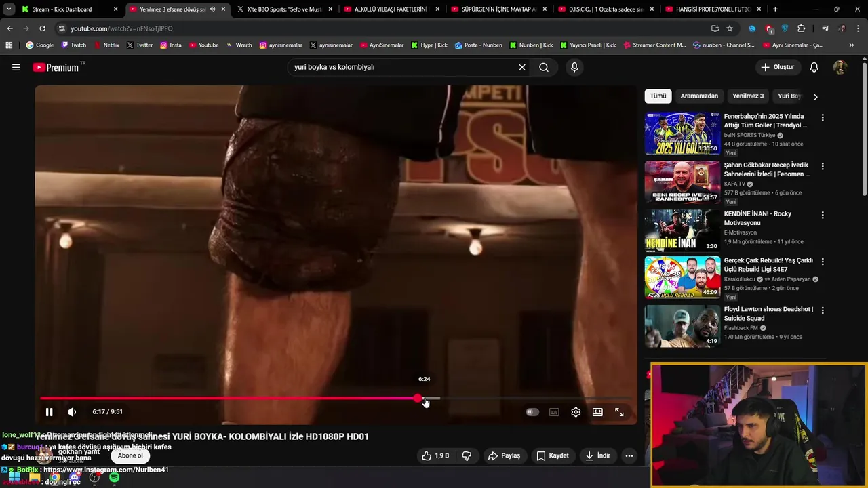Open KENDİNE İNAN Rocky thumbnail
Viewport: 868px width, 488px height.
682,230
